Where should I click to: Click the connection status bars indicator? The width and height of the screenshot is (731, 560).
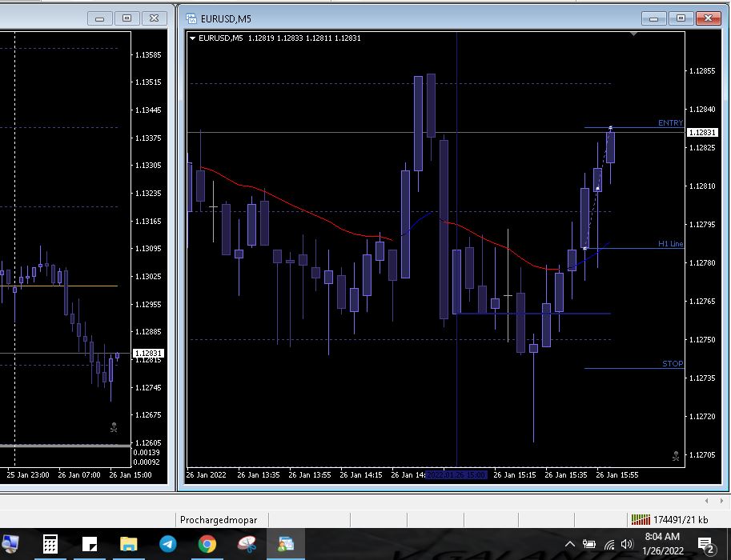point(641,519)
